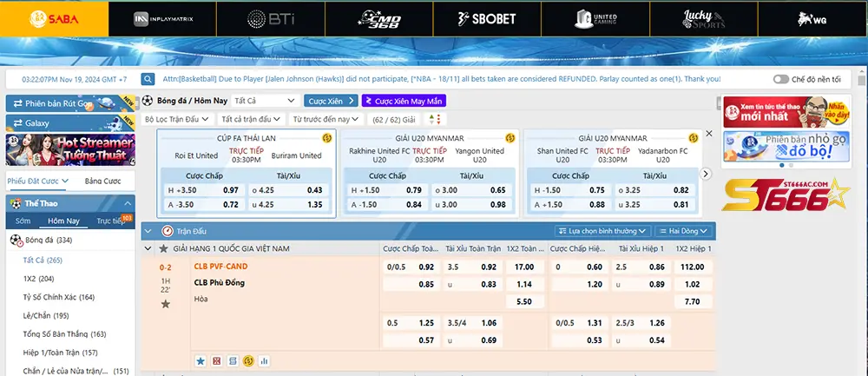The image size is (868, 376).
Task: Open the Bộ Lọc Trận Đấu filter dropdown
Action: [177, 119]
